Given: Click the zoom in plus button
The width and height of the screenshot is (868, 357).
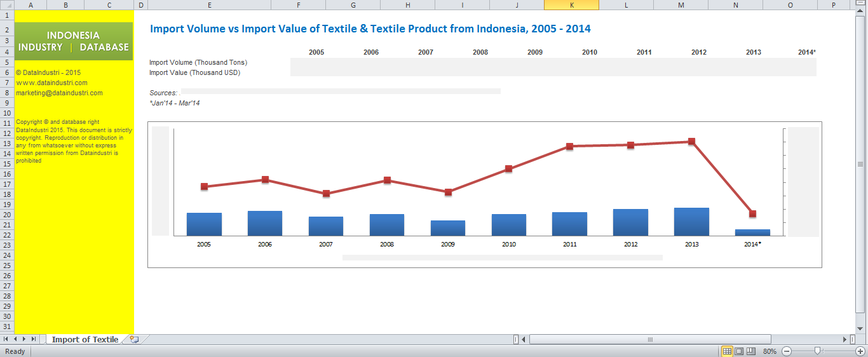Looking at the screenshot, I should point(860,351).
